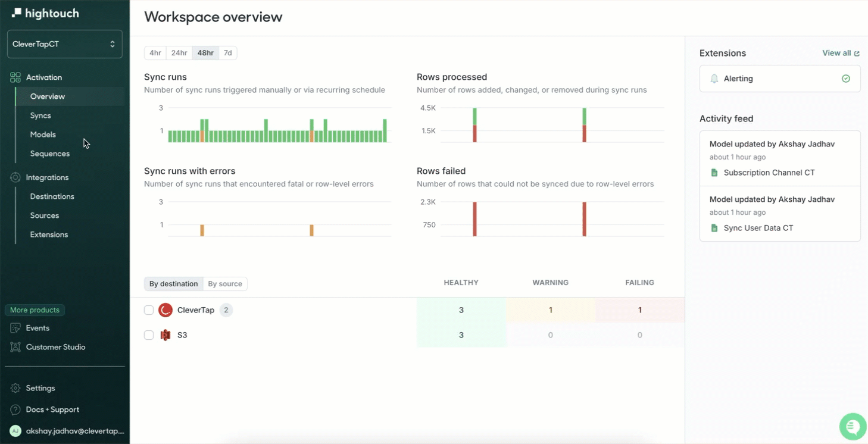The height and width of the screenshot is (444, 868).
Task: Open Settings gear icon
Action: tap(15, 388)
